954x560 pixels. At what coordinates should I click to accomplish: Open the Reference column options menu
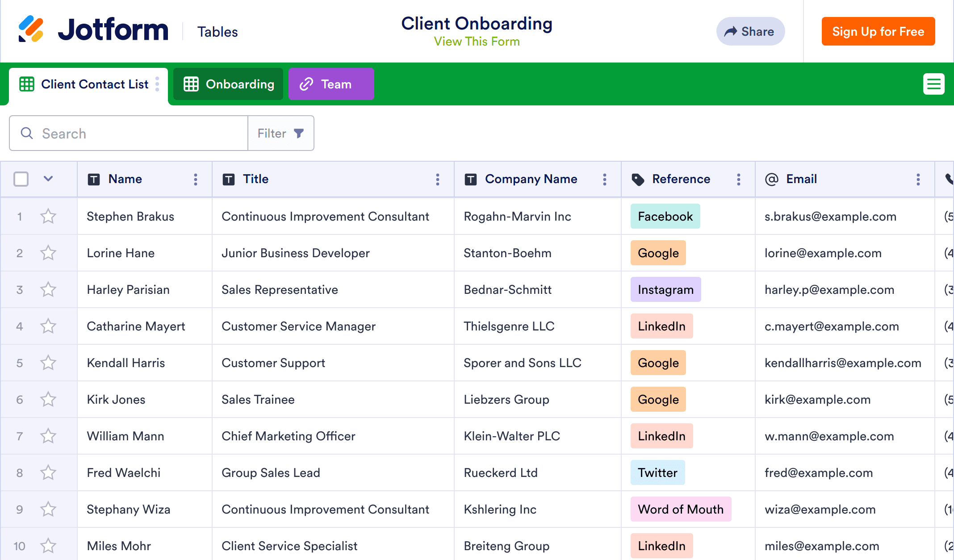tap(738, 179)
